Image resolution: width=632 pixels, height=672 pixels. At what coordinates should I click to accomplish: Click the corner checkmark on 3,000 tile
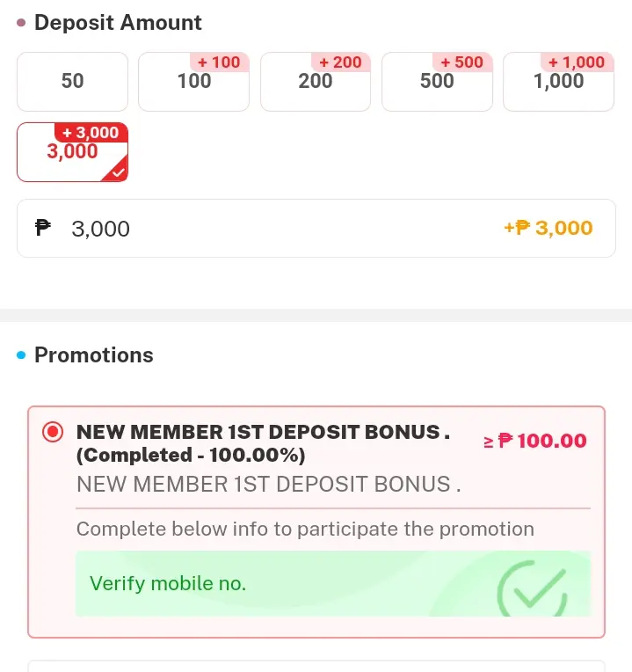pos(117,172)
